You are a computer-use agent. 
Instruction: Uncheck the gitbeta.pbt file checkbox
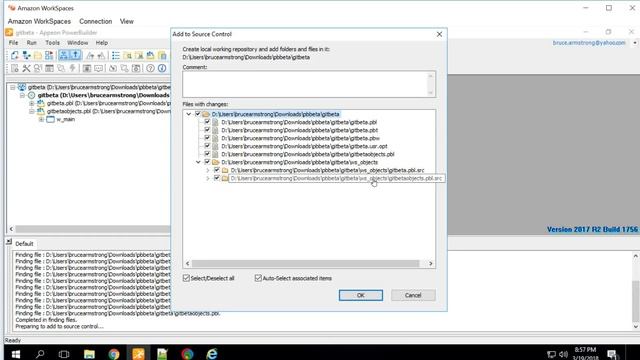(207, 130)
